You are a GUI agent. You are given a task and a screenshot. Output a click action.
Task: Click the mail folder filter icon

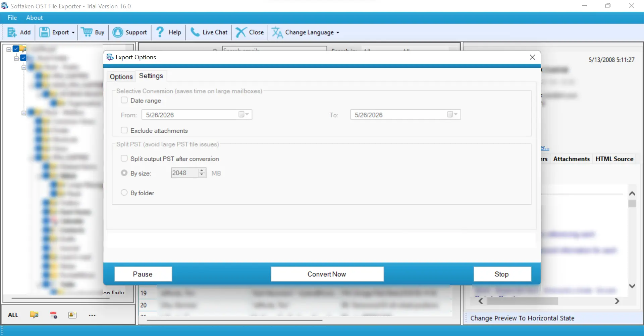tap(34, 315)
